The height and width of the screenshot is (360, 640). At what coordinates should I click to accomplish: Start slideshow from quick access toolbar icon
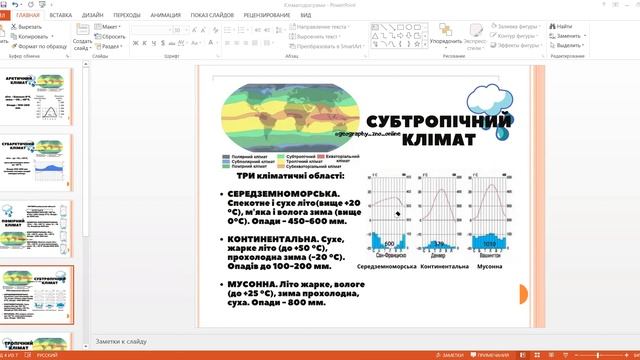pos(42,5)
